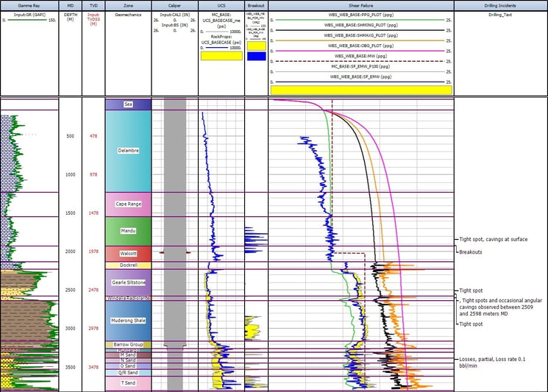Select the Gearle Siltstone zone
The width and height of the screenshot is (548, 392).
pos(128,282)
